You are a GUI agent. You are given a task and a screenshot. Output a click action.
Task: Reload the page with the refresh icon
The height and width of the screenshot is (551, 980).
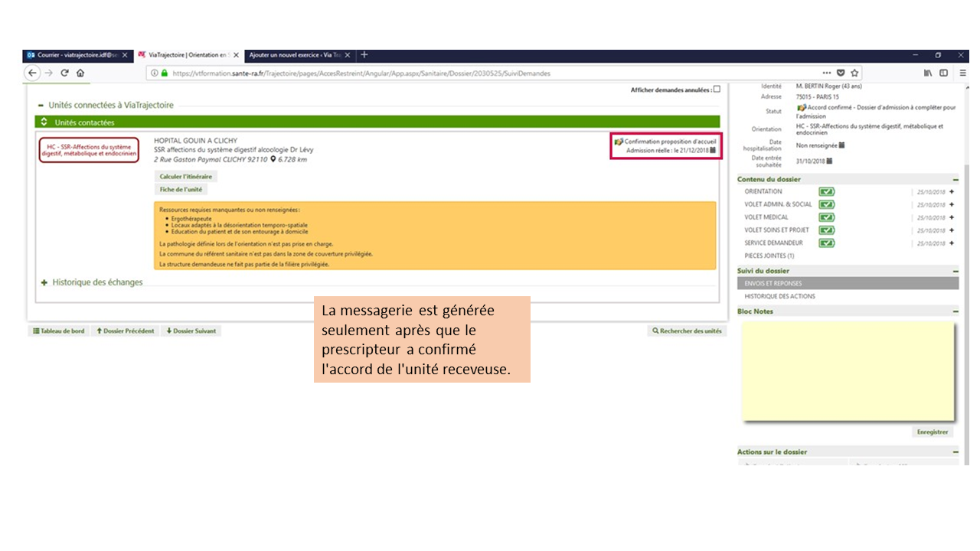pyautogui.click(x=64, y=73)
